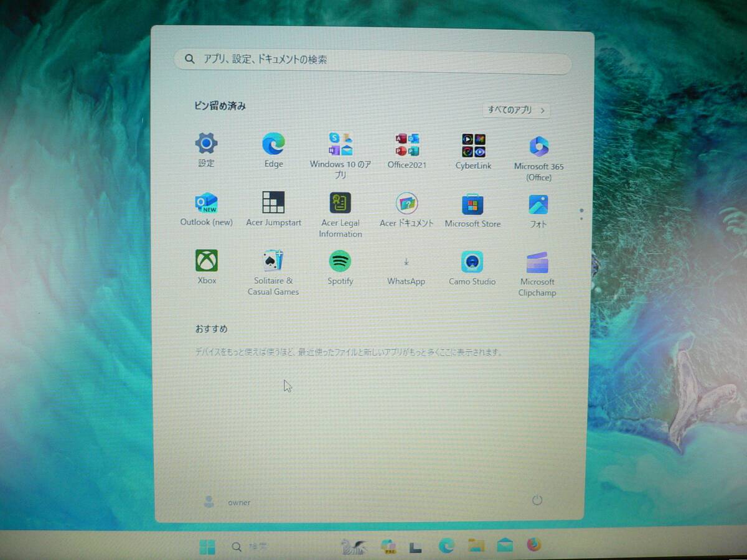Image resolution: width=747 pixels, height=560 pixels.
Task: Open Solitaire & Casual Games
Action: [x=273, y=273]
